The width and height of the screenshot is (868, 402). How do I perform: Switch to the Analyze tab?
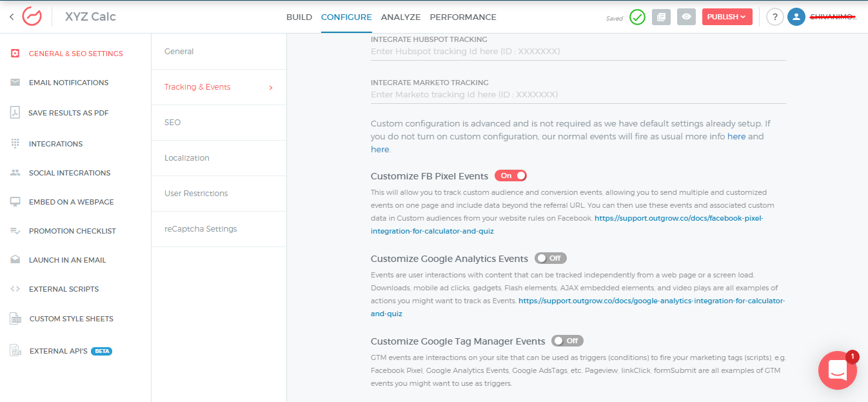pyautogui.click(x=400, y=17)
